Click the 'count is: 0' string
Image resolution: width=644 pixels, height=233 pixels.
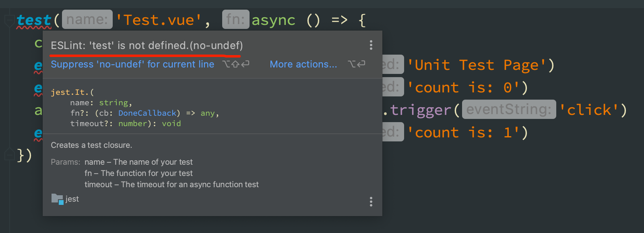[x=463, y=87]
